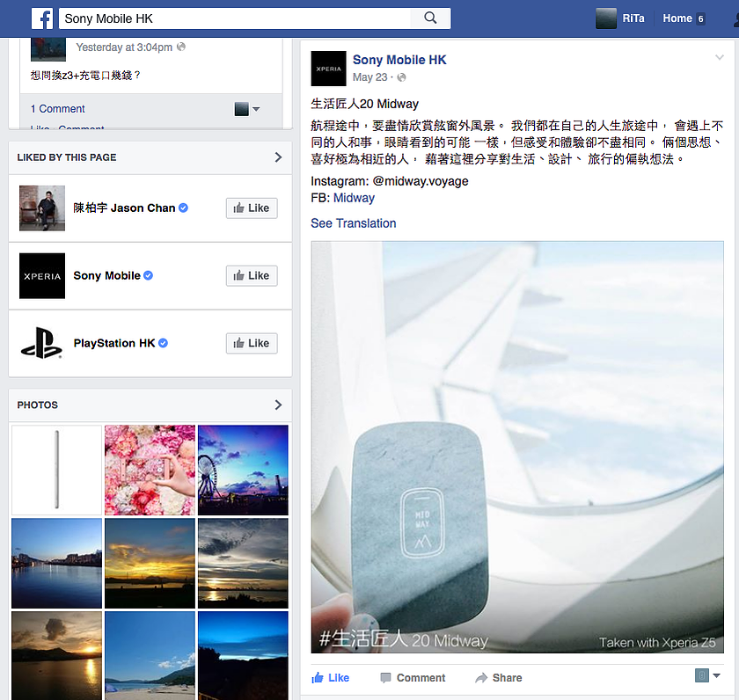Open the 1 Comment link

[57, 109]
